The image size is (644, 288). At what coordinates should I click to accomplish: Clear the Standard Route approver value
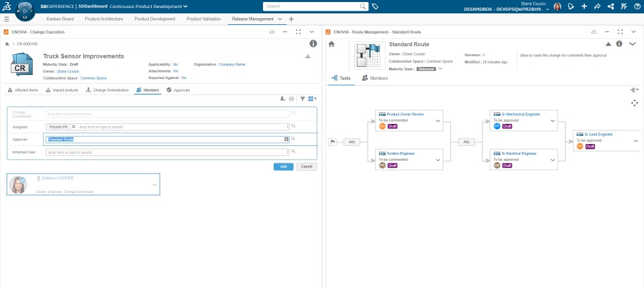[286, 139]
